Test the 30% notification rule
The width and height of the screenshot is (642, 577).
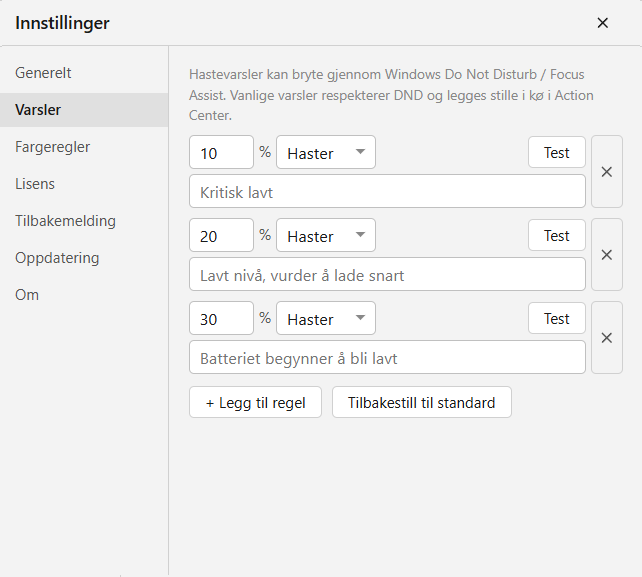[557, 318]
